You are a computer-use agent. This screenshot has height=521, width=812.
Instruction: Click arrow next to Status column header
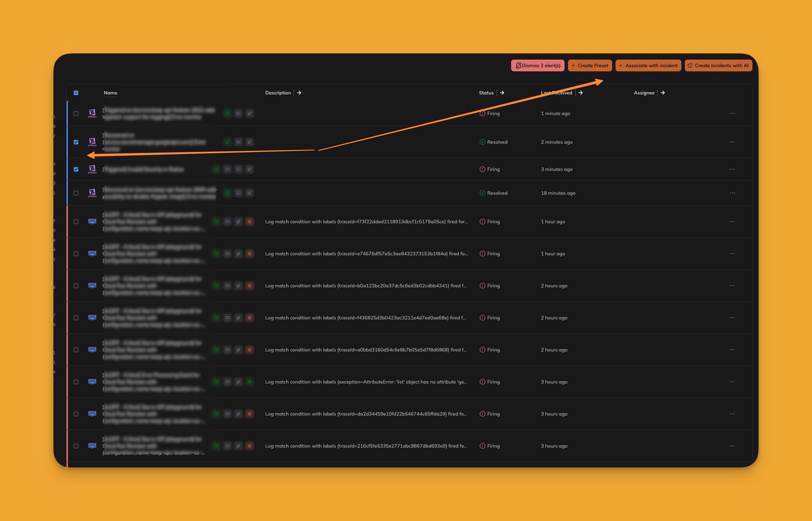[502, 93]
